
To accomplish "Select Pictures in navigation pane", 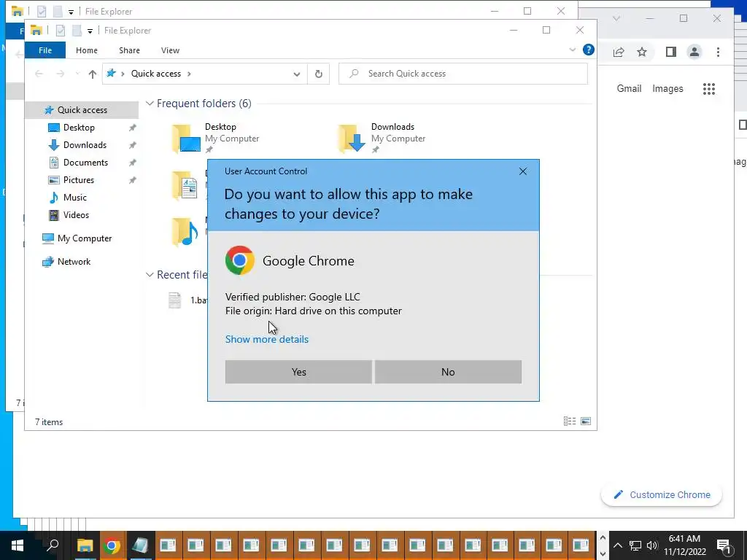I will coord(79,180).
